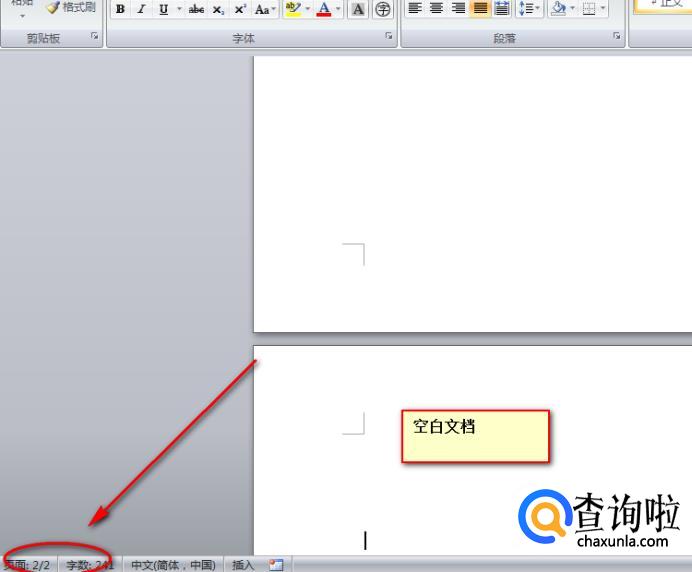The image size is (692, 572).
Task: Open the Paragraph (段落) dialog launcher
Action: click(x=617, y=36)
